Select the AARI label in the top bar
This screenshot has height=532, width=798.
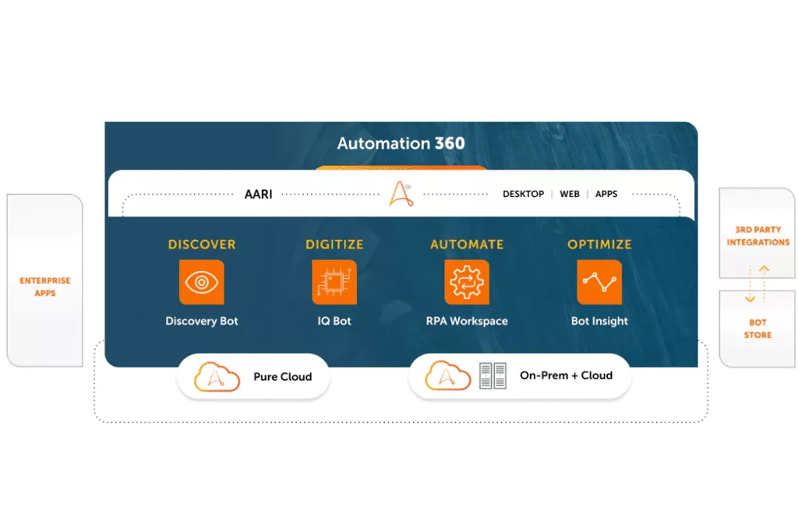[x=257, y=194]
